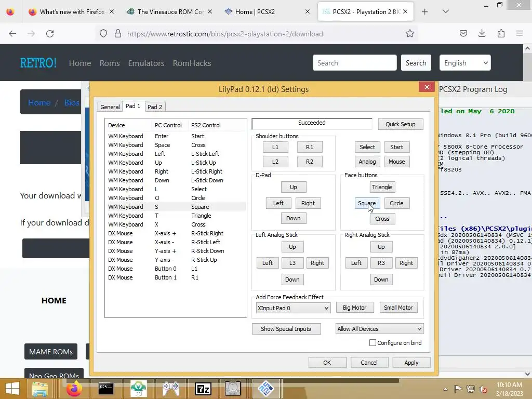Open XInput Pad 0 dropdown

(x=293, y=308)
